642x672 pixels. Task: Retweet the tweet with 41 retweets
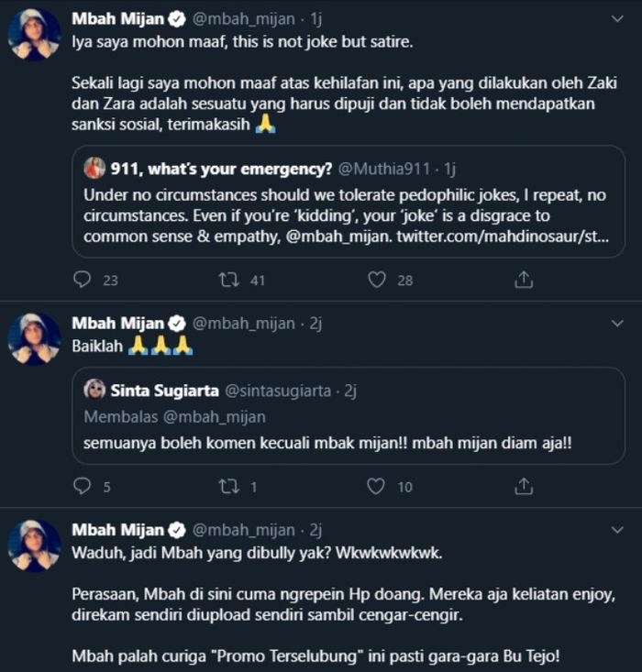(229, 280)
